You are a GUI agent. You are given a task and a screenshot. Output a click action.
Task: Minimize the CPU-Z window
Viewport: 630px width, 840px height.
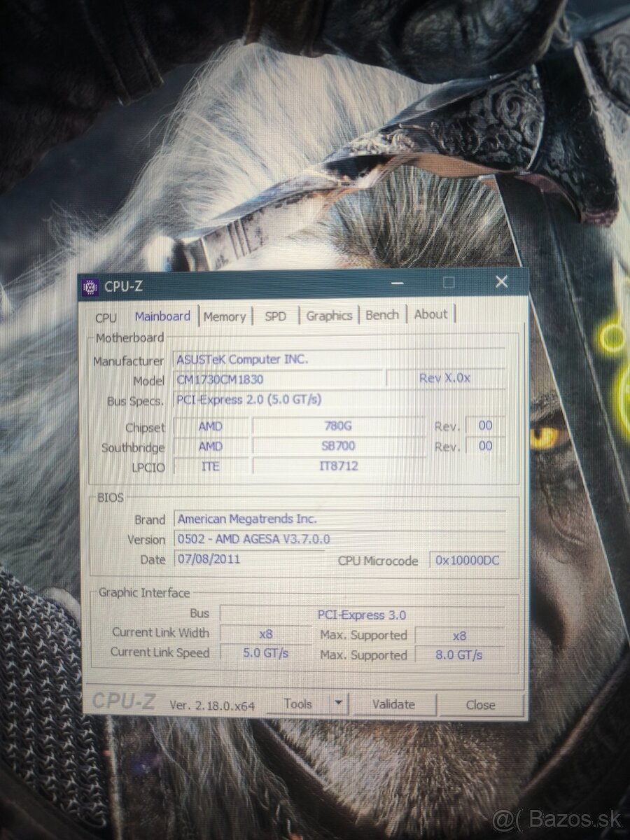(x=398, y=283)
